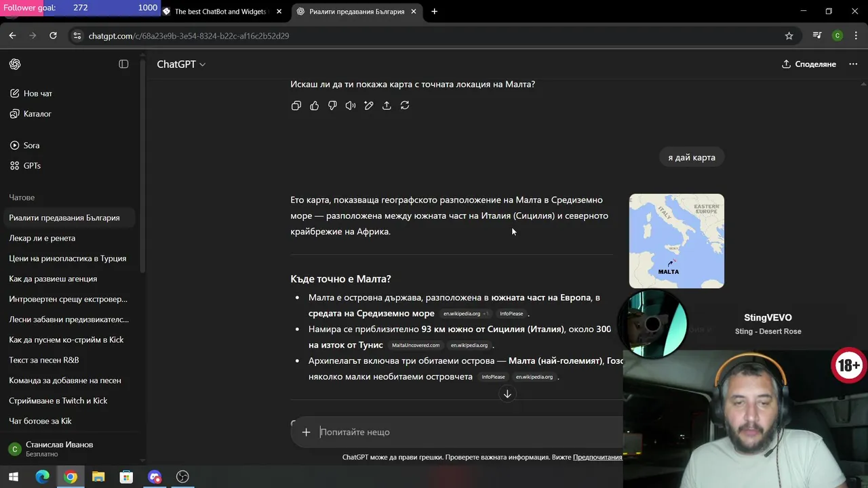868x488 pixels.
Task: Select the current chat in the sidebar list
Action: 70,218
